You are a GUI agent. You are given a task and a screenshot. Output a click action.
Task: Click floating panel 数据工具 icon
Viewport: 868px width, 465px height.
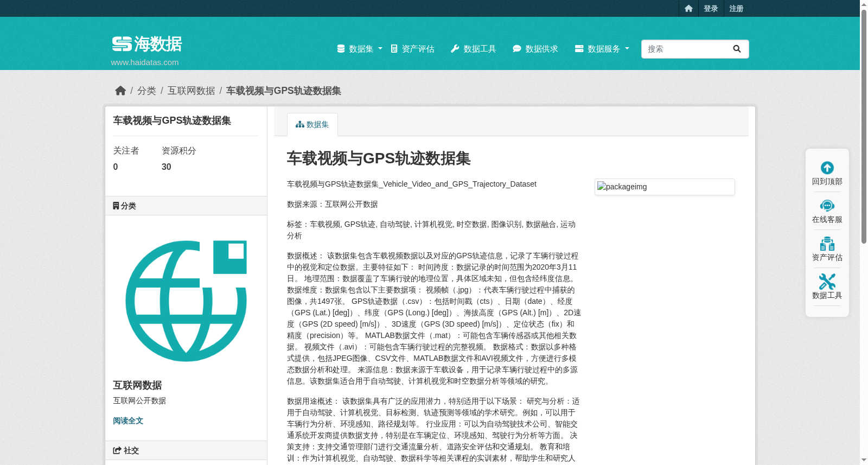827,282
